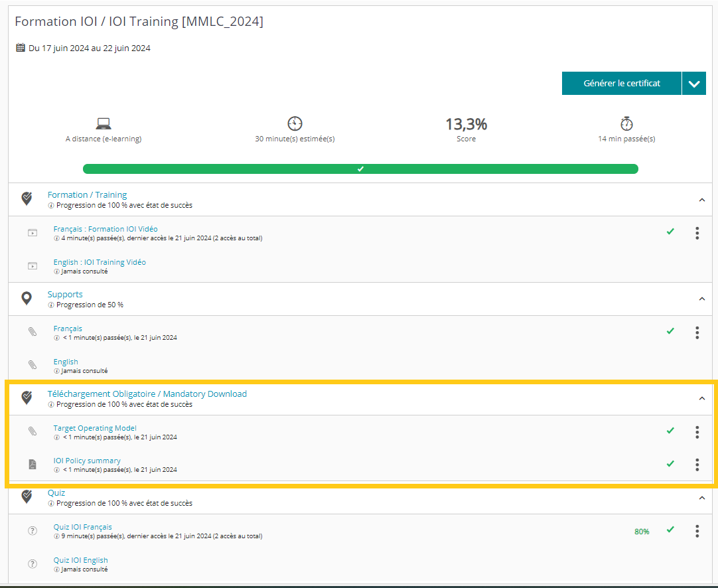The width and height of the screenshot is (718, 588).
Task: Open Quiz IOI English
Action: pos(80,560)
